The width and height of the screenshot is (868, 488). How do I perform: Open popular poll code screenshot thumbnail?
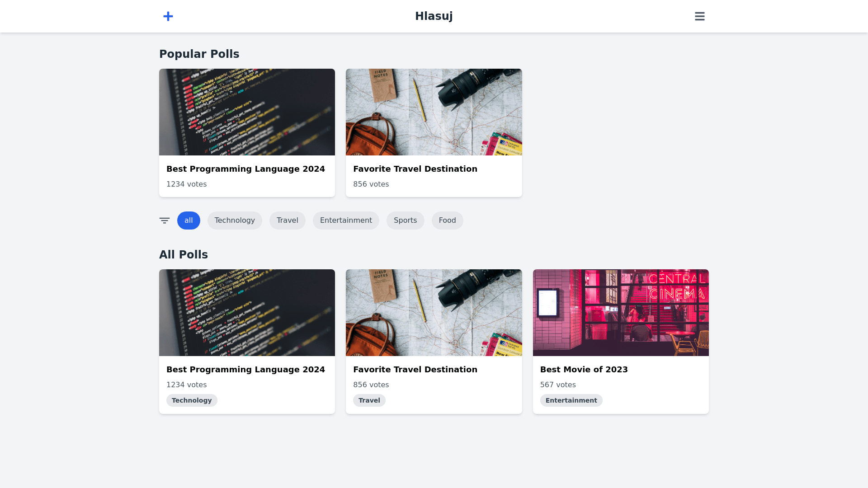coord(247,112)
